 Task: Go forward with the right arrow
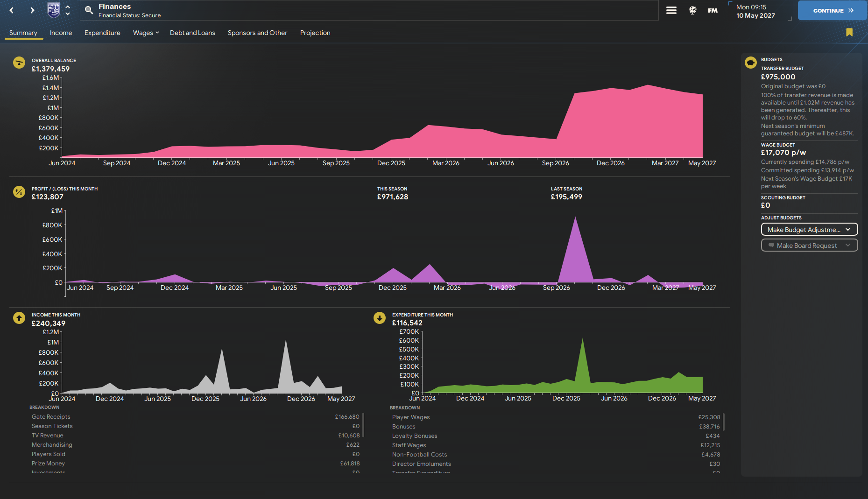coord(32,10)
